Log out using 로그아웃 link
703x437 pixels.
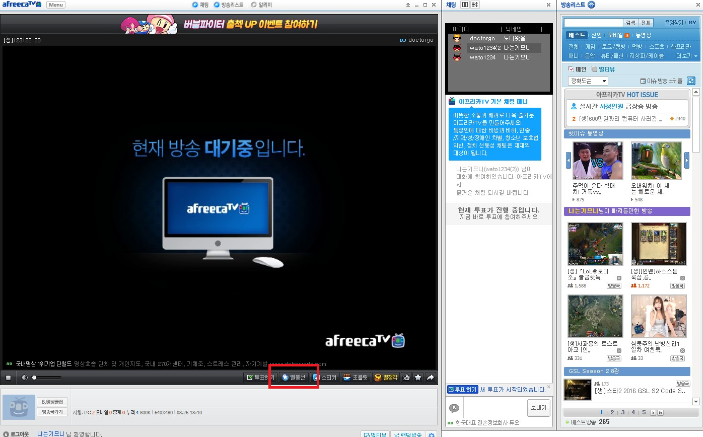coord(16,434)
